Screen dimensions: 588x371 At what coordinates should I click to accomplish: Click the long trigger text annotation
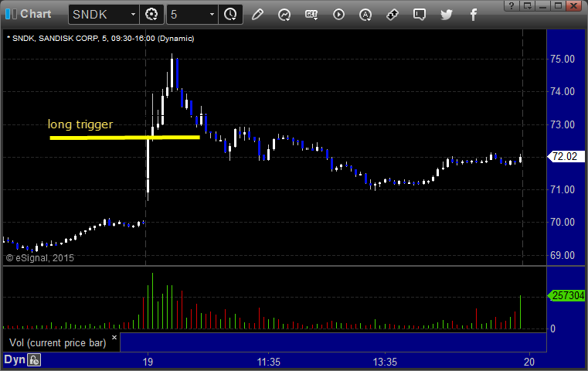[x=80, y=124]
